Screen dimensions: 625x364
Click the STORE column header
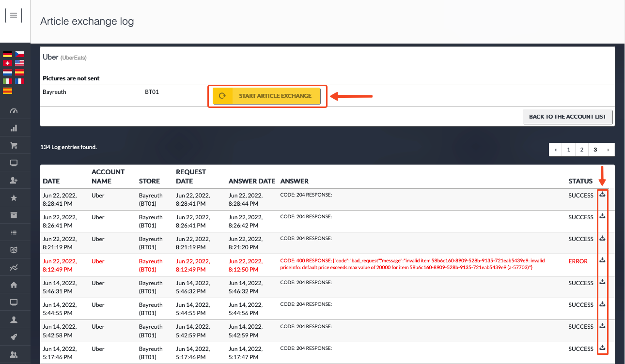149,181
